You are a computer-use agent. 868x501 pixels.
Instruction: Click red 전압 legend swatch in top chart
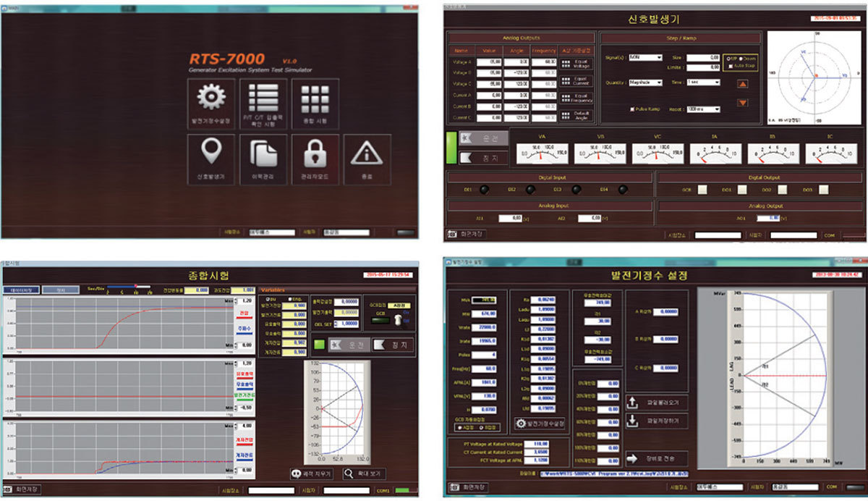(x=245, y=318)
